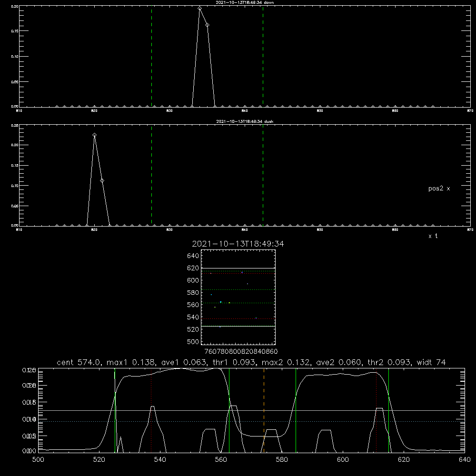The width and height of the screenshot is (476, 476).
Task: Click the y-axis label 580 on the center plot
Action: 193,293
